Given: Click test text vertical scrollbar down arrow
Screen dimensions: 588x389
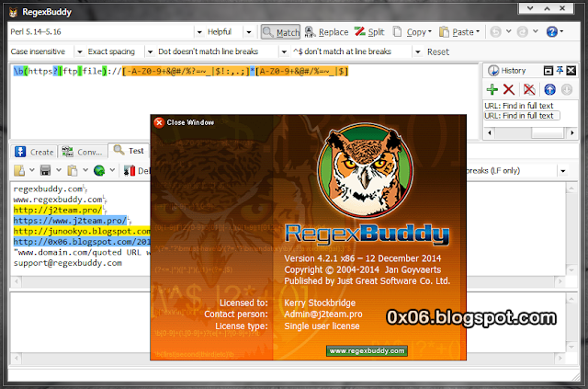Looking at the screenshot, I should (x=571, y=269).
